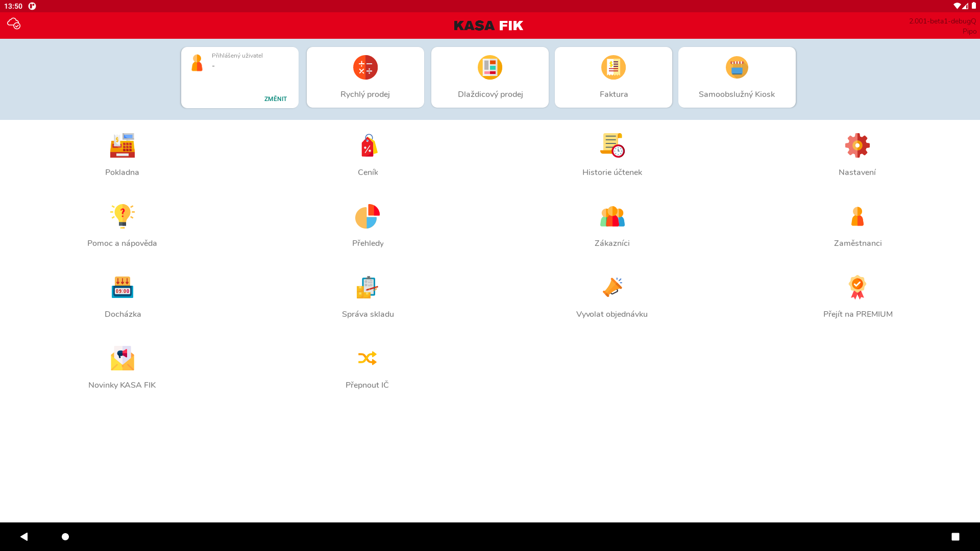Tap the KASA FIK logo

click(x=488, y=26)
